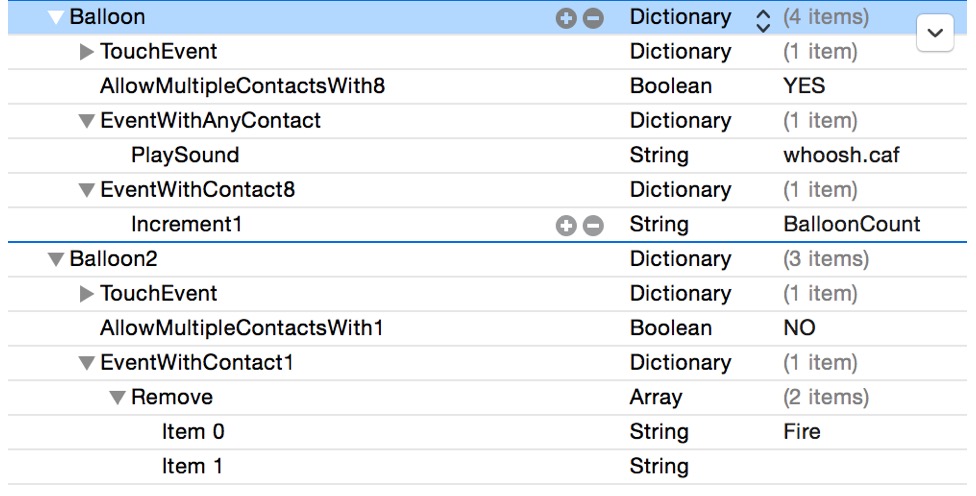Collapse EventWithContact8 dictionary

click(x=86, y=191)
